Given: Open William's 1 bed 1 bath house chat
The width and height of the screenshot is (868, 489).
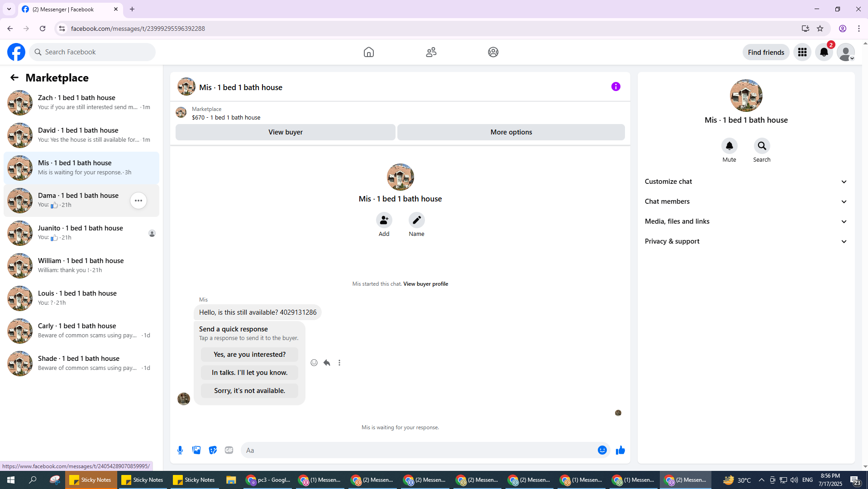Looking at the screenshot, I should point(81,266).
